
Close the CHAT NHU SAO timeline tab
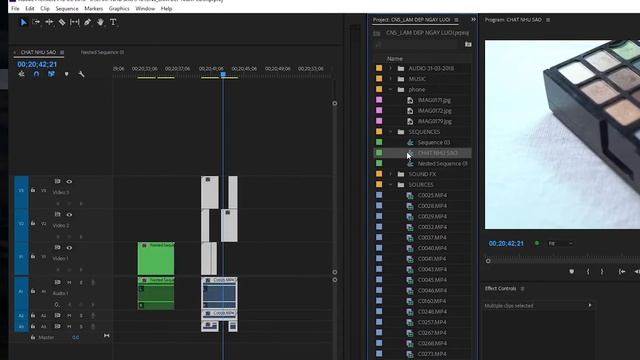pyautogui.click(x=15, y=52)
